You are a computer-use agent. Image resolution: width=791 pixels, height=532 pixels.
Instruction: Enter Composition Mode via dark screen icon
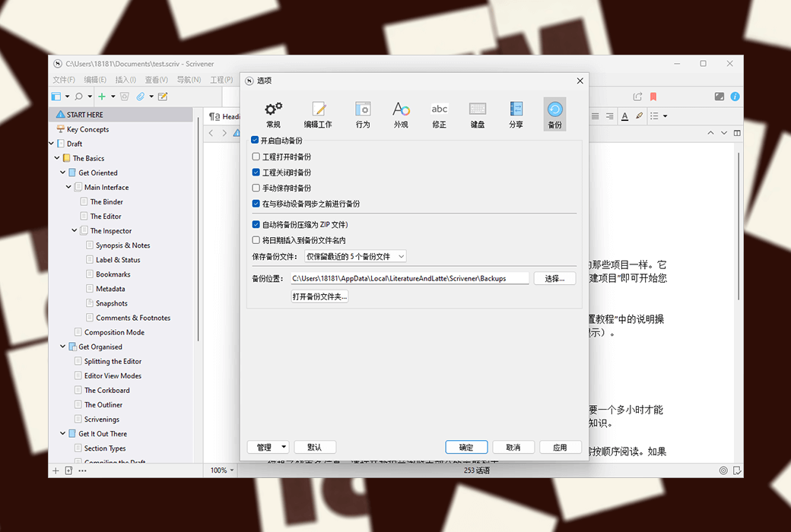[x=720, y=97]
